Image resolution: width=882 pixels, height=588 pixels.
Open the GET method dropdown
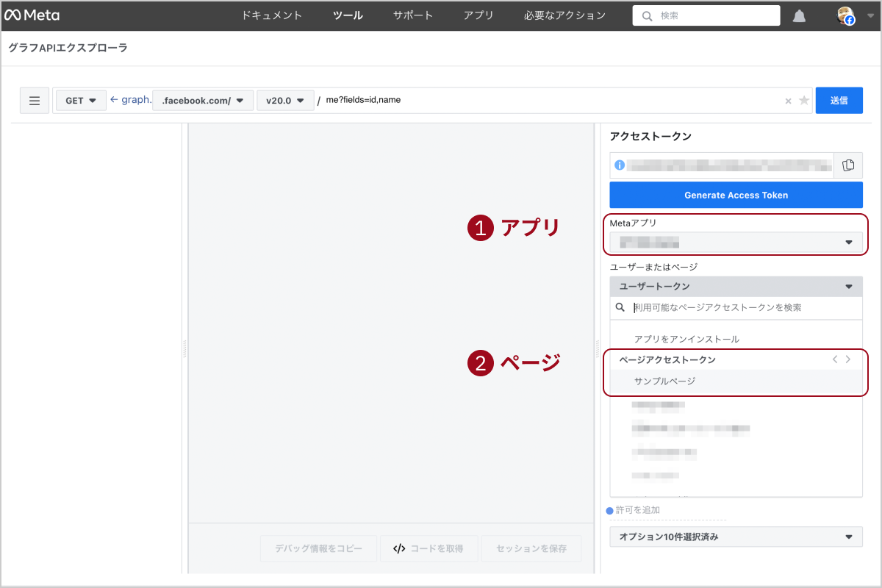(x=81, y=101)
